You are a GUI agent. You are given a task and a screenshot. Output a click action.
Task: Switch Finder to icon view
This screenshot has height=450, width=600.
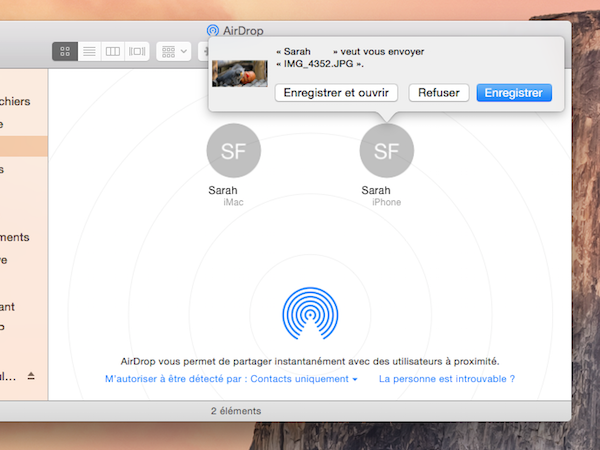click(65, 51)
